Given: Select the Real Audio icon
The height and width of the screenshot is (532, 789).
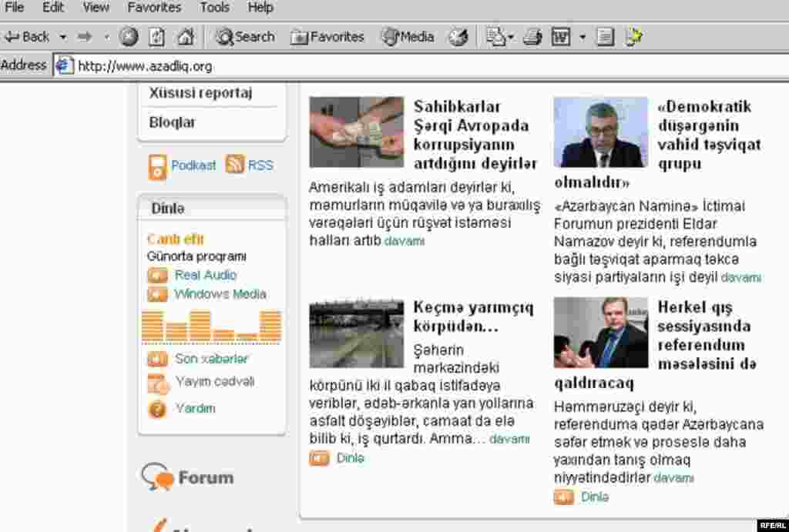Looking at the screenshot, I should [159, 275].
